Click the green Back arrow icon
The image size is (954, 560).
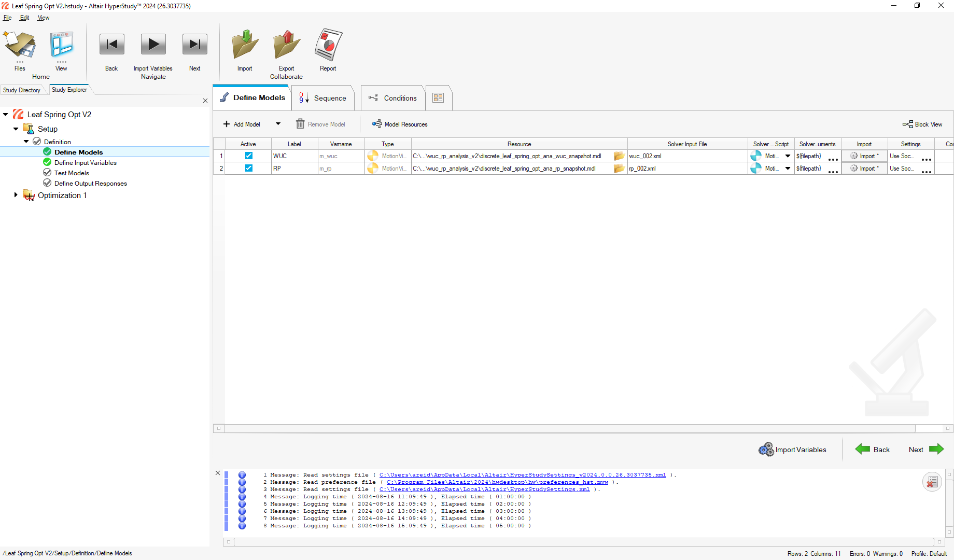(863, 449)
